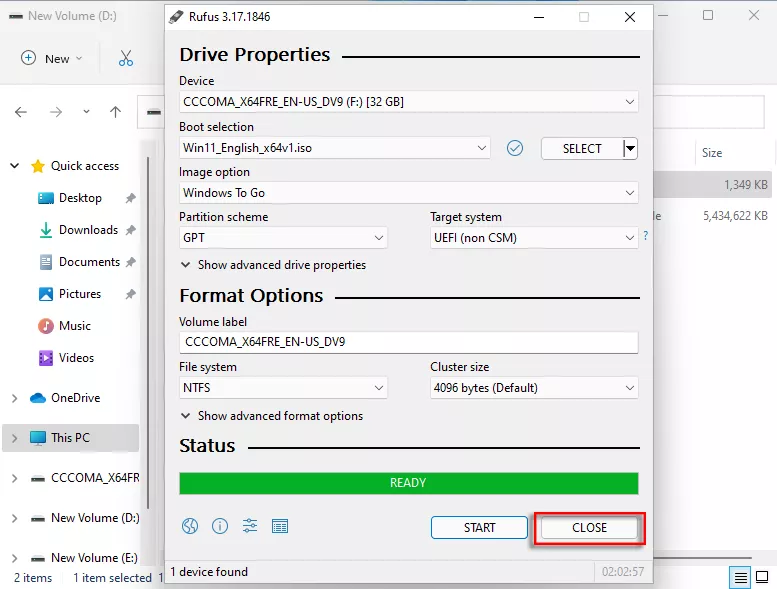Go up one folder with up arrow

coord(116,112)
